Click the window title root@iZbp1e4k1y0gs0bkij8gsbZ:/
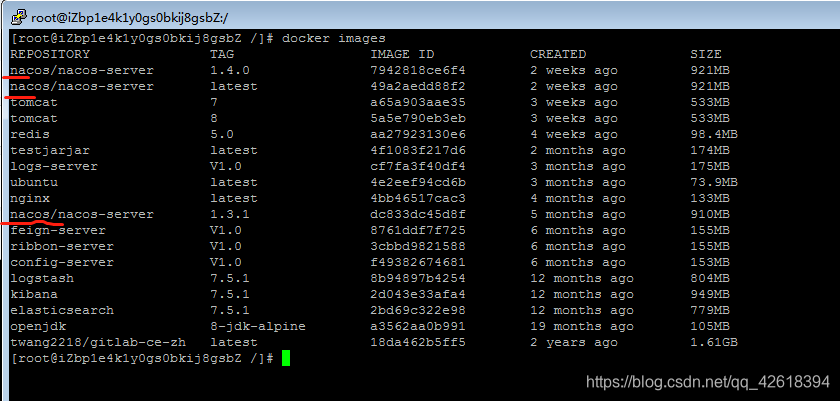 (130, 18)
